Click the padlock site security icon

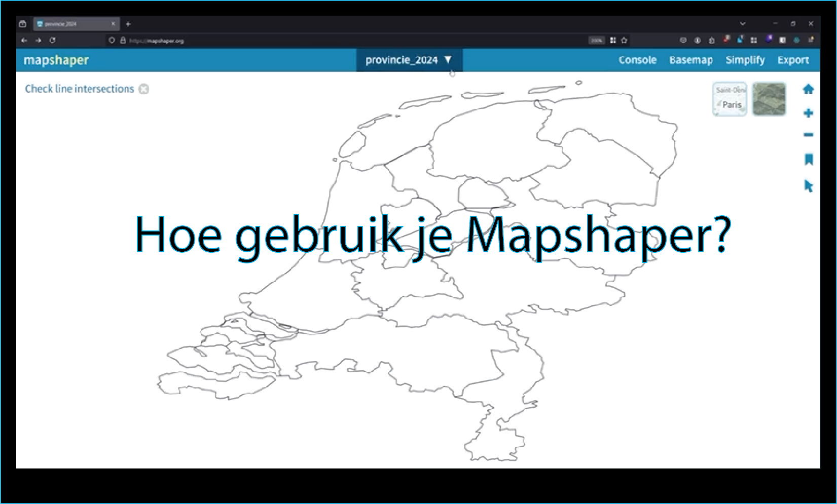click(x=123, y=40)
